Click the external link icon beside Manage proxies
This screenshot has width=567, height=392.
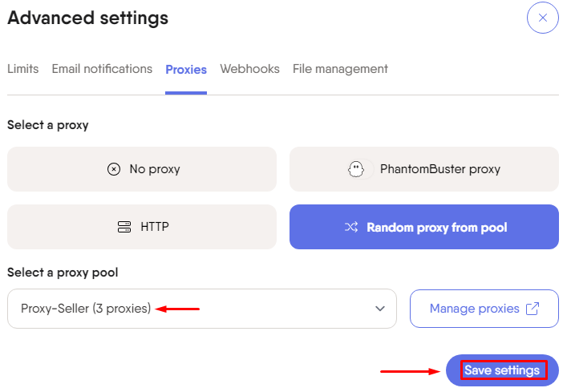[x=532, y=309]
